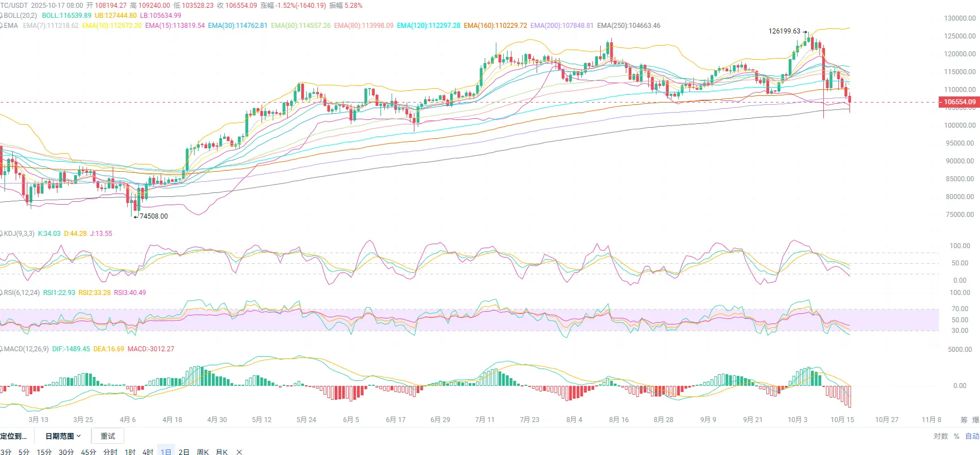The width and height of the screenshot is (980, 455).
Task: Click the RSI1:22.93 value
Action: (x=59, y=293)
